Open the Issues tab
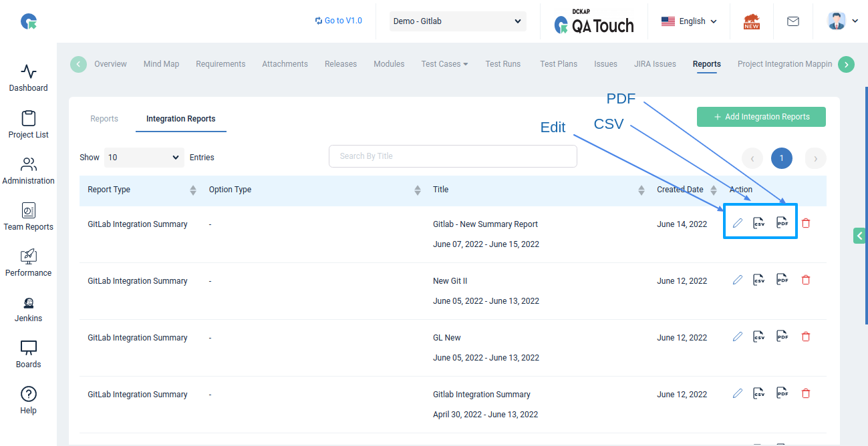Screen dimensions: 868x446 [x=605, y=64]
